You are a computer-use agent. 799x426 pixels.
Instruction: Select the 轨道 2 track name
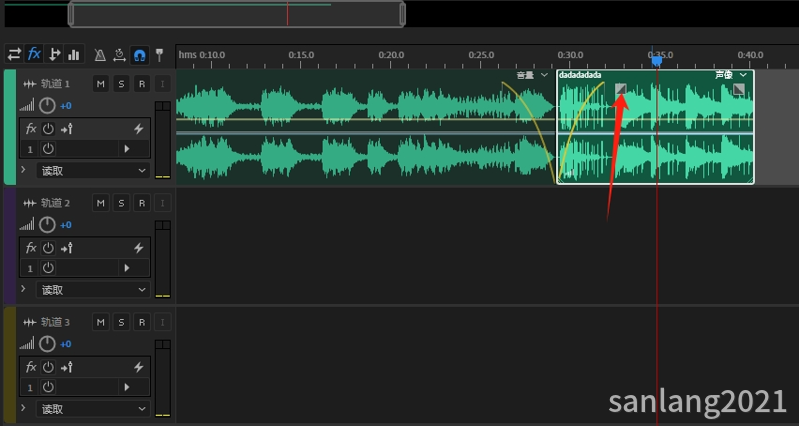55,203
